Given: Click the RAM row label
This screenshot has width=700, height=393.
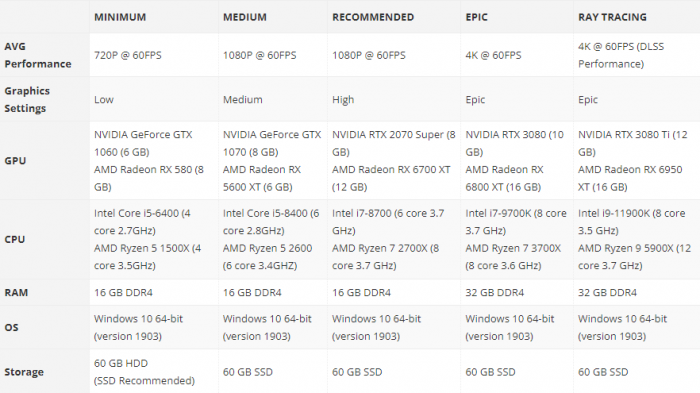Looking at the screenshot, I should pyautogui.click(x=16, y=293).
